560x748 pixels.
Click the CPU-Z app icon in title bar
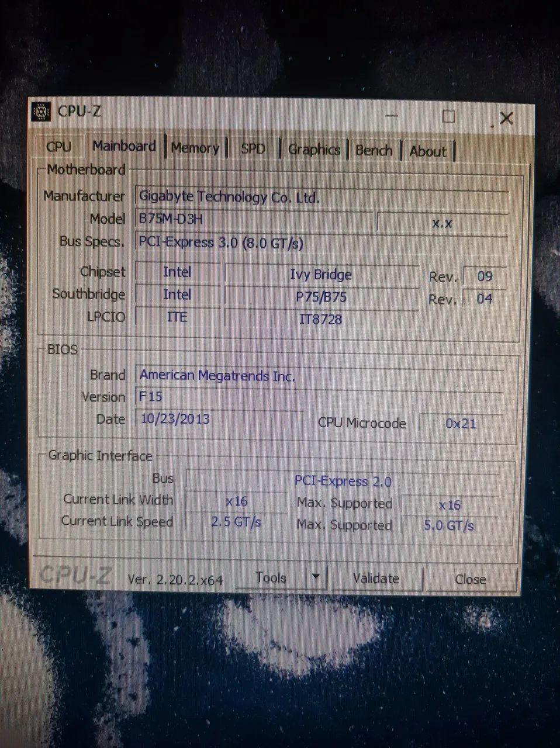pyautogui.click(x=42, y=111)
